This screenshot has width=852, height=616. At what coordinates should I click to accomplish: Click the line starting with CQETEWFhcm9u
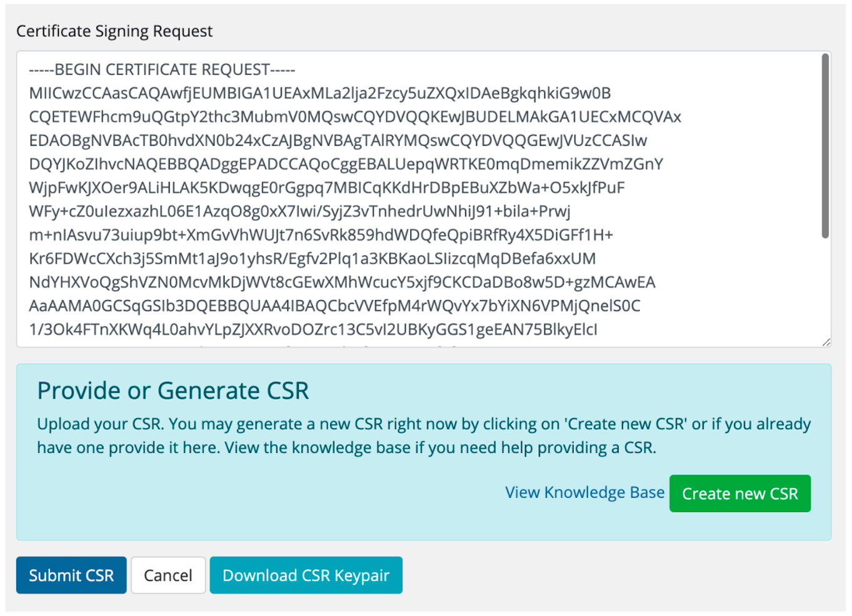point(354,117)
